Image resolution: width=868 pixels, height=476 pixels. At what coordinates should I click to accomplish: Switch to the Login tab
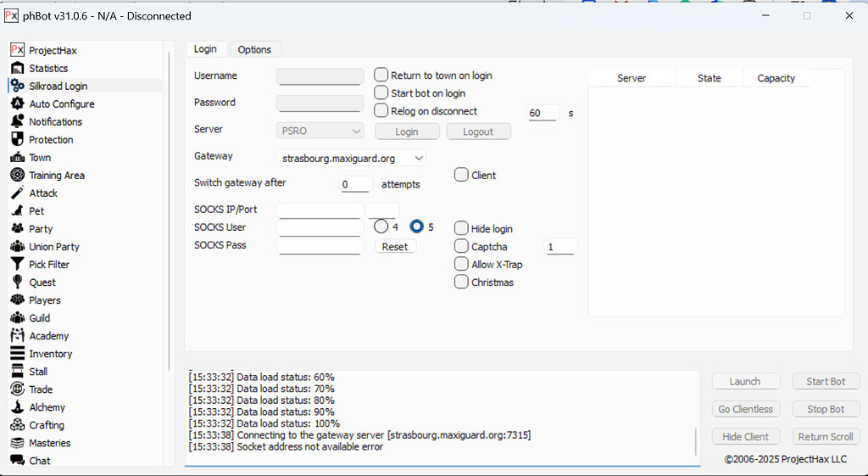pos(205,48)
